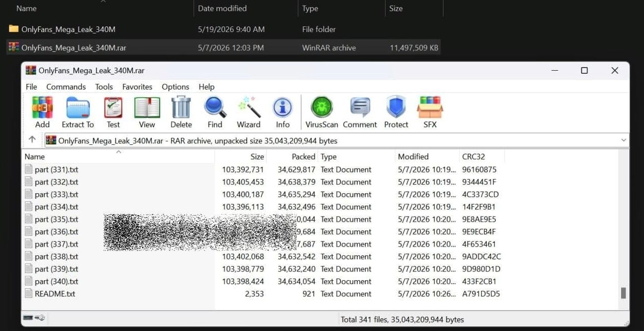
Task: Select part (338).txt
Action: point(56,256)
